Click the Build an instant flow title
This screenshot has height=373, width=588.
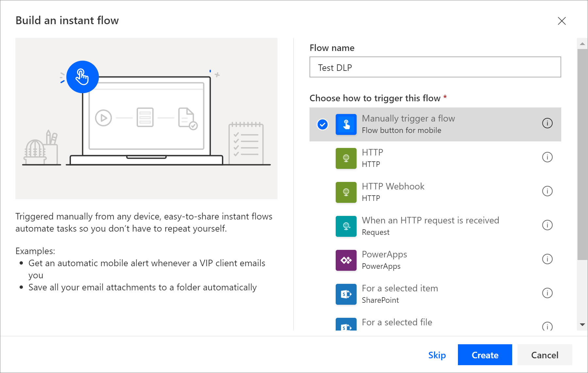(67, 20)
